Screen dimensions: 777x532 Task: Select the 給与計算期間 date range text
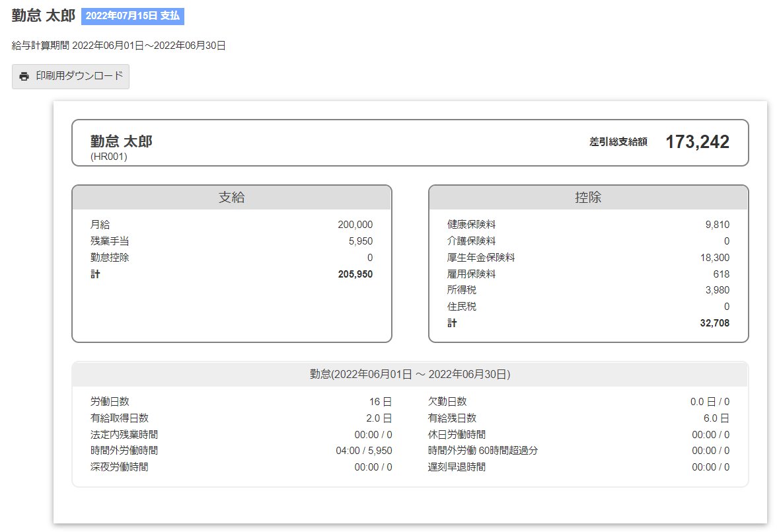click(x=119, y=46)
